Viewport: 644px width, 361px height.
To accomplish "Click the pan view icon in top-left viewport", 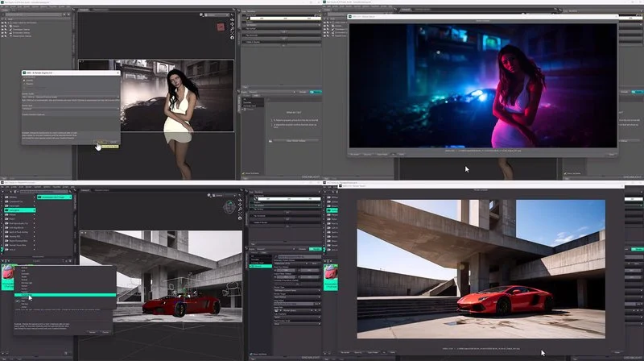I will [x=233, y=24].
